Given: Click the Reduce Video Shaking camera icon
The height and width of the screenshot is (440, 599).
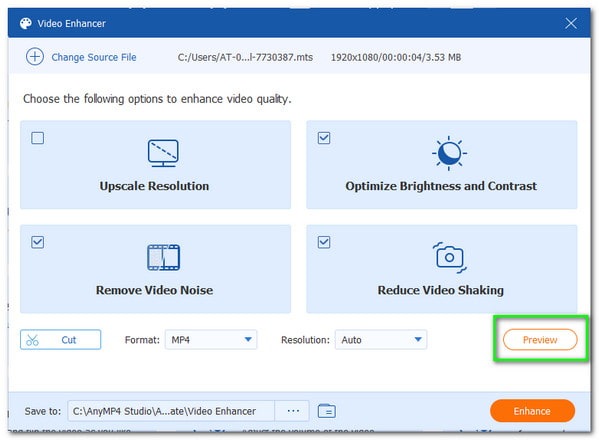Looking at the screenshot, I should click(x=450, y=257).
